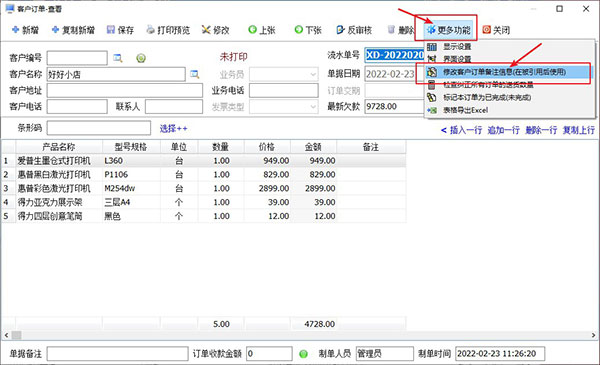Click the 追加一行 link
Viewport: 600px width, 365px height.
(503, 130)
